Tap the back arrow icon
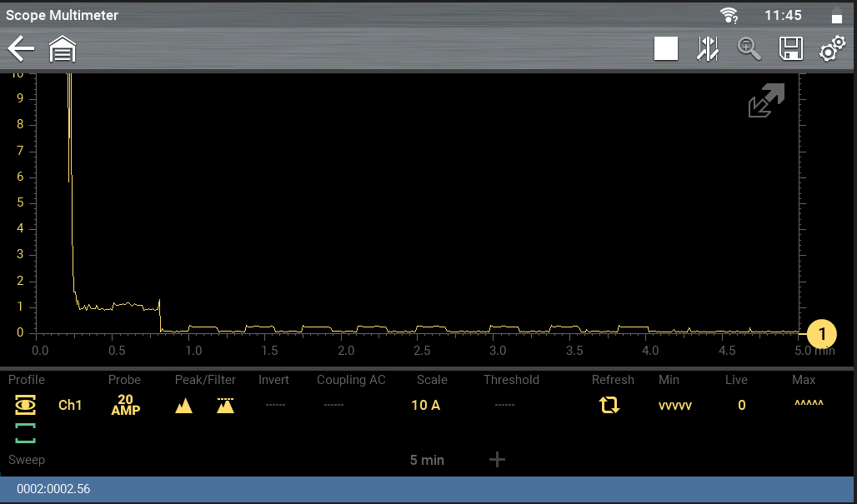The image size is (857, 504). coord(21,49)
